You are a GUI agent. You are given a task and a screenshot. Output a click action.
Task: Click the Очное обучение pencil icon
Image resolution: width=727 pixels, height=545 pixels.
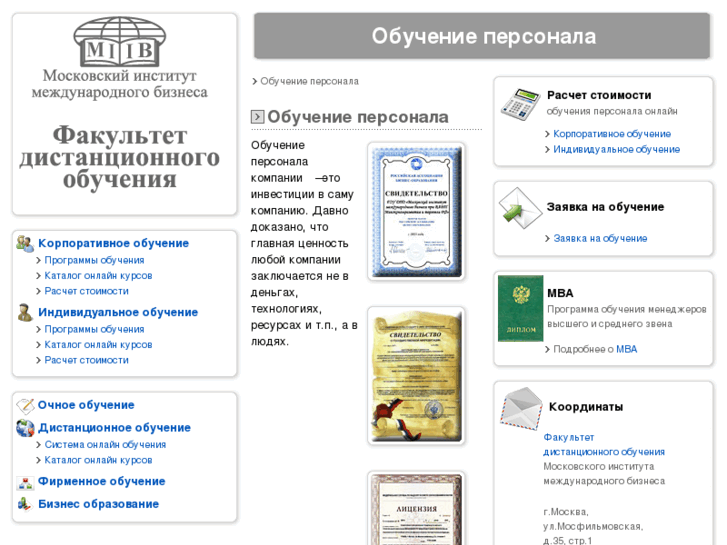point(25,405)
